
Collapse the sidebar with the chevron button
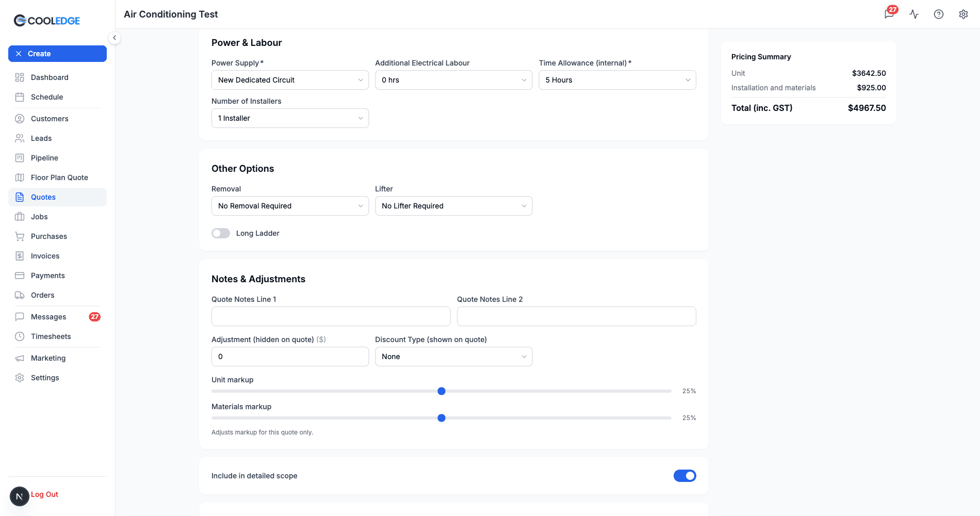[x=115, y=38]
